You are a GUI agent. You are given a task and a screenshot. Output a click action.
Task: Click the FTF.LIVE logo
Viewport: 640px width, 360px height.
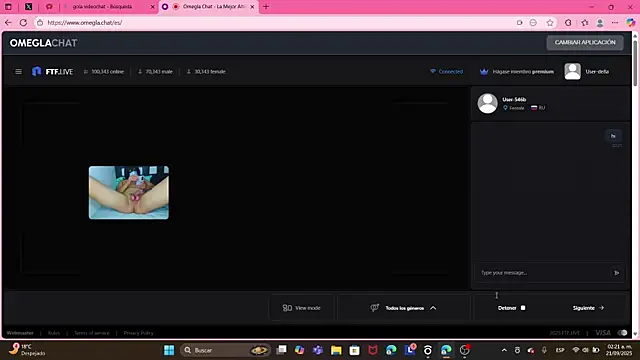52,71
